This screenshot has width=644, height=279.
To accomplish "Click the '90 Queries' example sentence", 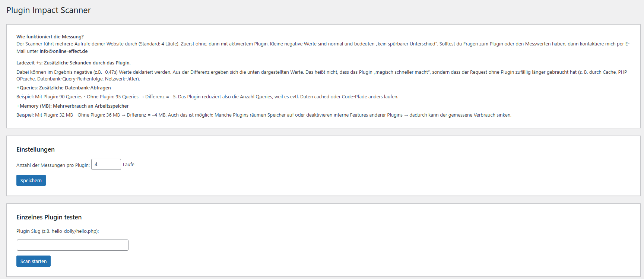I will point(71,97).
